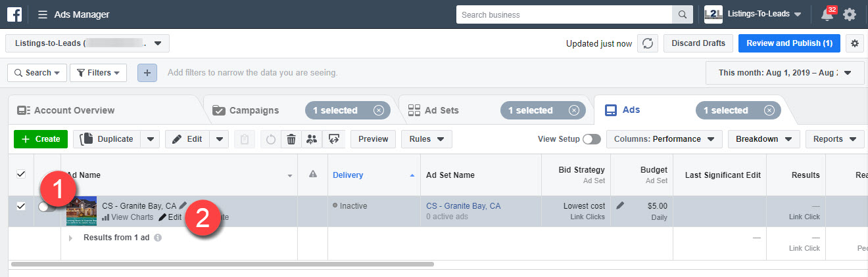
Task: Click the warning triangle column header
Action: point(313,175)
